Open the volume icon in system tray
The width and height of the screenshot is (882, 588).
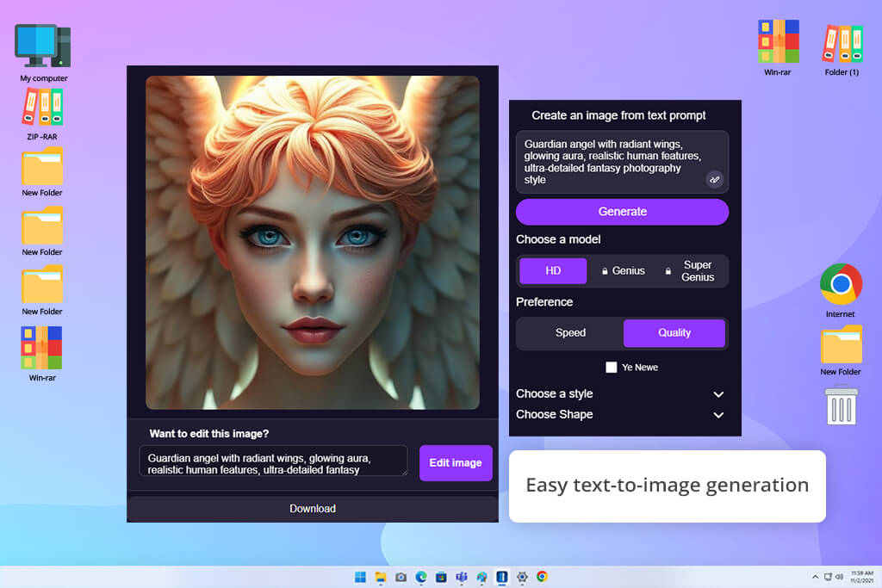pyautogui.click(x=839, y=577)
